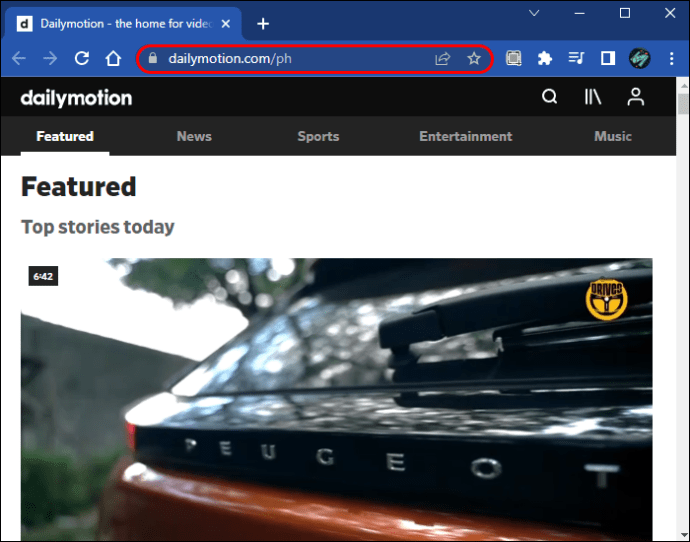Close the Dailymotion browser tab
The height and width of the screenshot is (542, 690).
coord(226,24)
